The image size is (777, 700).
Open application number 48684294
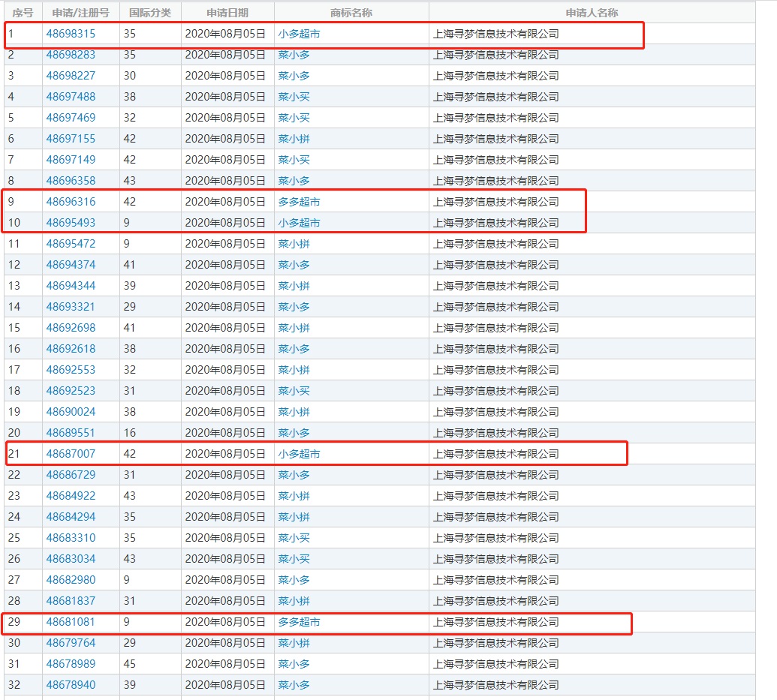[x=71, y=517]
